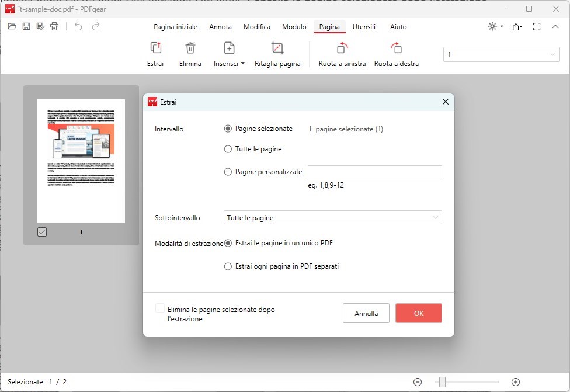Select the Tutte le pagine radio button
The width and height of the screenshot is (570, 392).
(228, 149)
